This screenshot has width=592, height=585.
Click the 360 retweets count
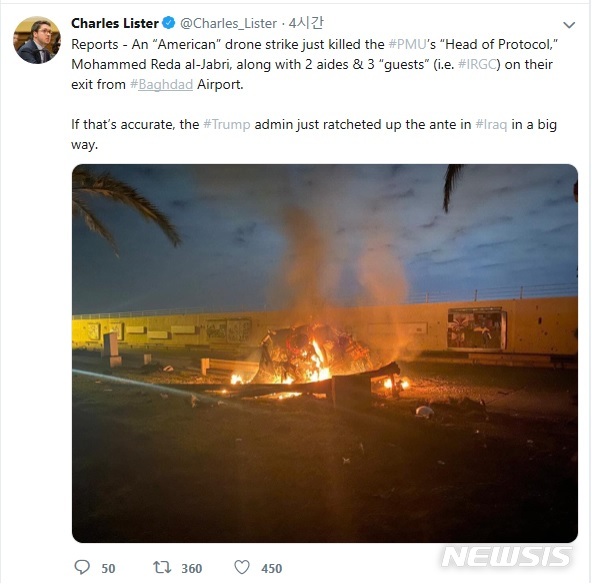[x=191, y=568]
